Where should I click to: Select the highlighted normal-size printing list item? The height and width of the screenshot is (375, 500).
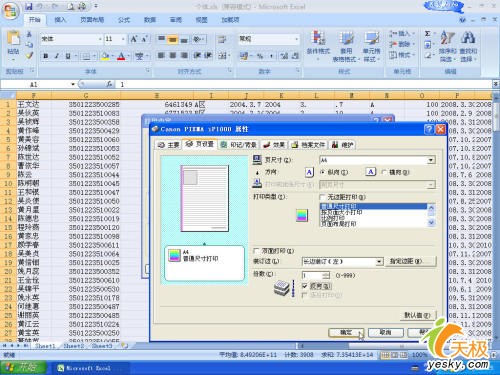pyautogui.click(x=373, y=206)
